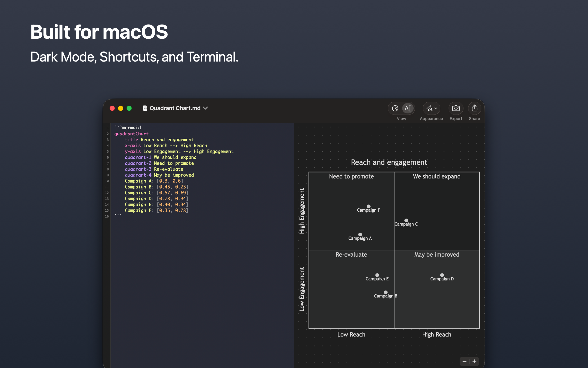
Task: Click the 'Reach and engagement' chart title
Action: click(389, 162)
